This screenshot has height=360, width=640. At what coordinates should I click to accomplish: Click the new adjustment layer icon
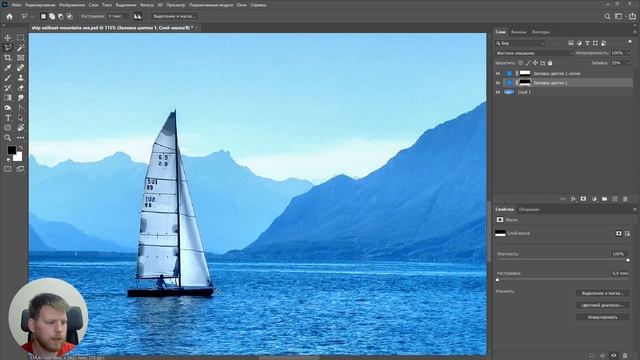coord(594,199)
